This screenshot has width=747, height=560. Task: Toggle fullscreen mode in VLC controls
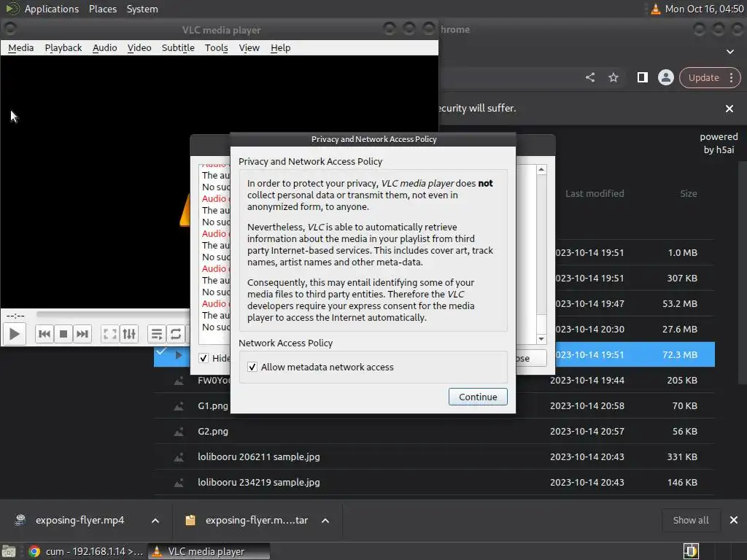pyautogui.click(x=110, y=334)
